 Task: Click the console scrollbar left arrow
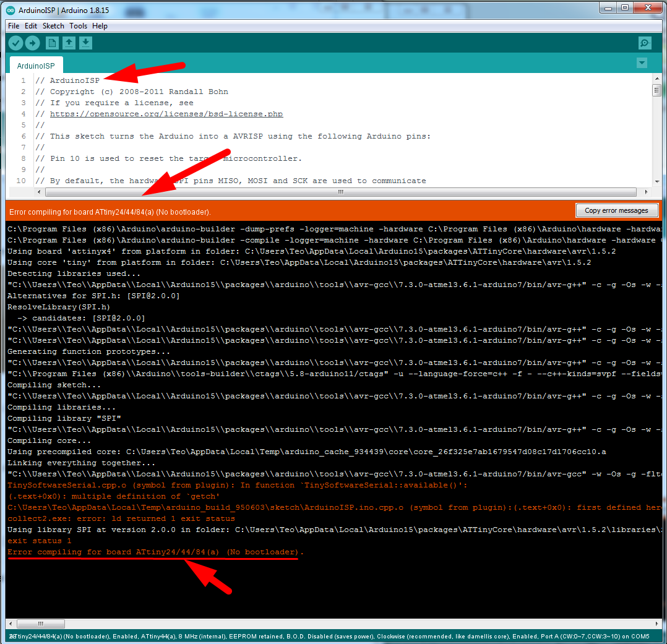10,624
